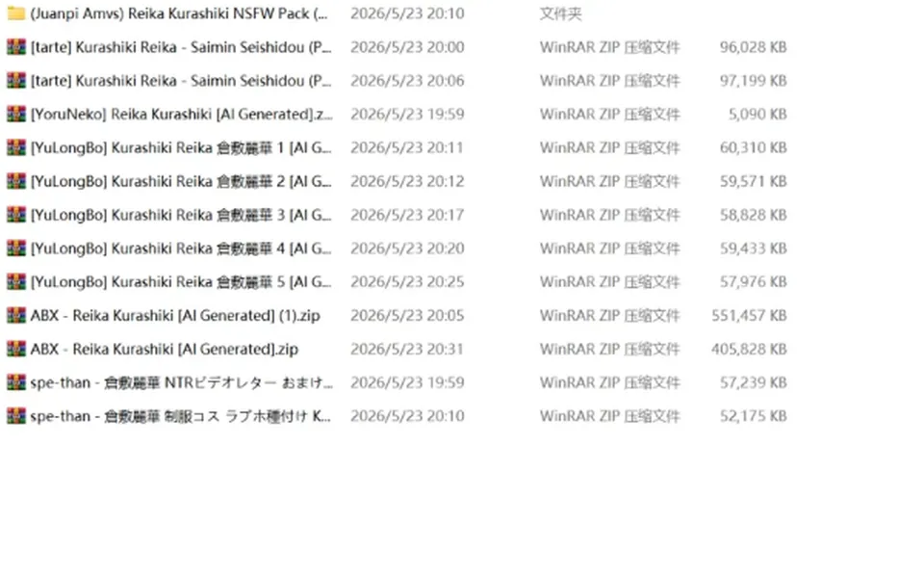Select the spe-than file name dated 19:59
Screen dimensions: 924x575
pos(182,382)
